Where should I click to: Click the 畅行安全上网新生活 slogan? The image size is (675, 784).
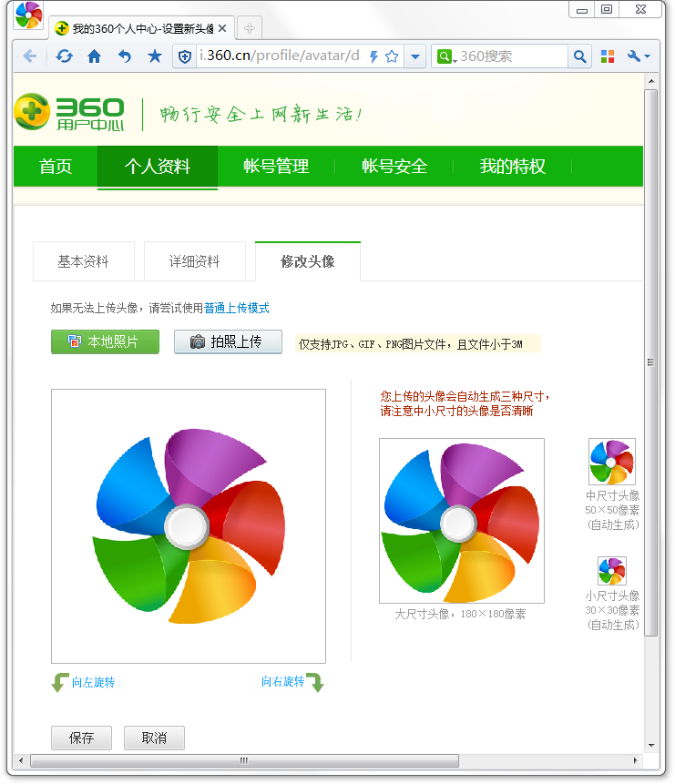point(261,115)
